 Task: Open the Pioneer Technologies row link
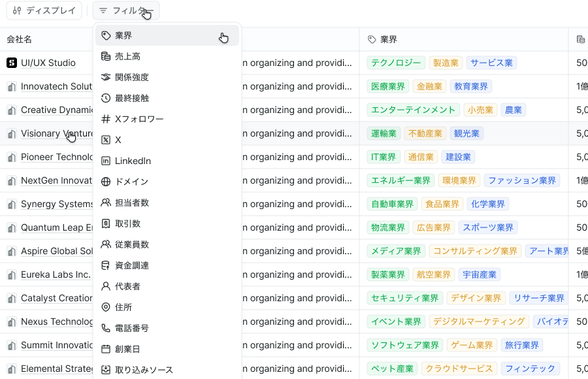(57, 157)
